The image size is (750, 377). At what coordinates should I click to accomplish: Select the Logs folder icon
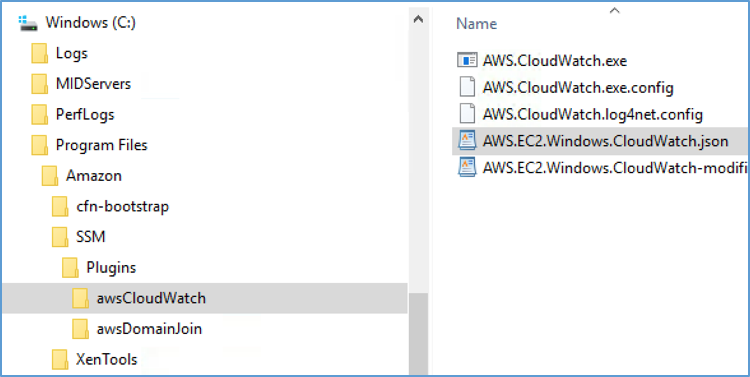click(x=40, y=53)
